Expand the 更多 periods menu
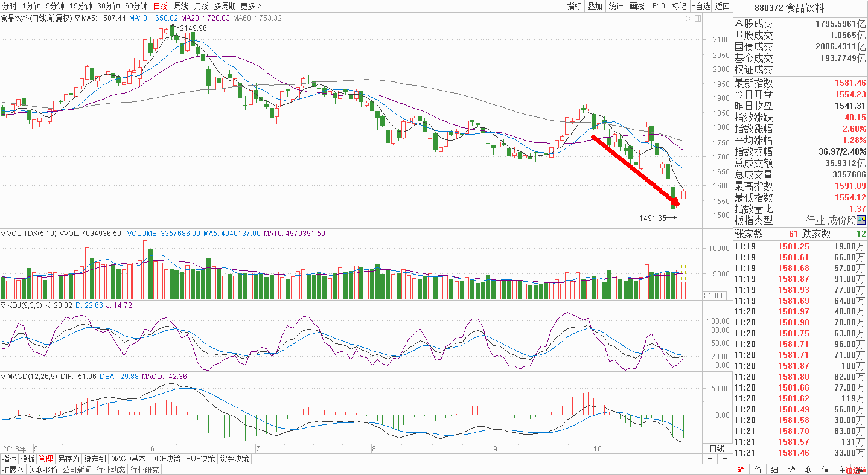 click(251, 6)
